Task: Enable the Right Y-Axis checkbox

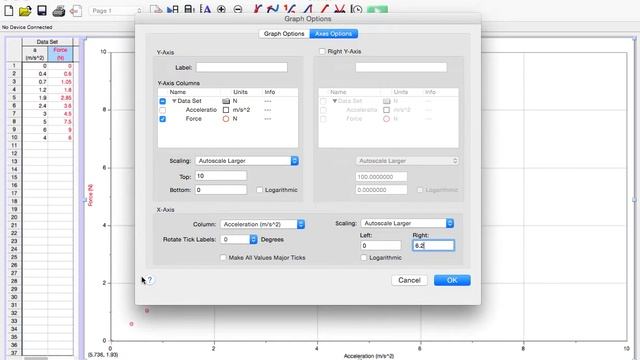Action: click(322, 51)
